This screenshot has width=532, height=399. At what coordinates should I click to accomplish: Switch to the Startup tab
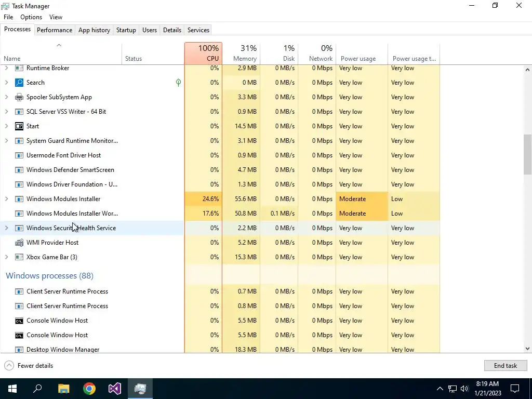click(126, 30)
